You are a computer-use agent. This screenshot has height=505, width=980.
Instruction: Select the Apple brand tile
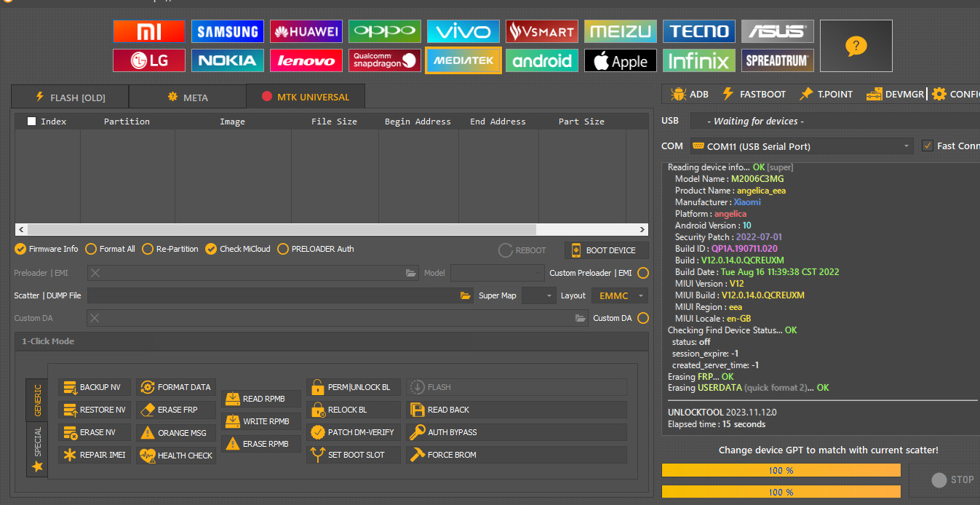point(621,61)
